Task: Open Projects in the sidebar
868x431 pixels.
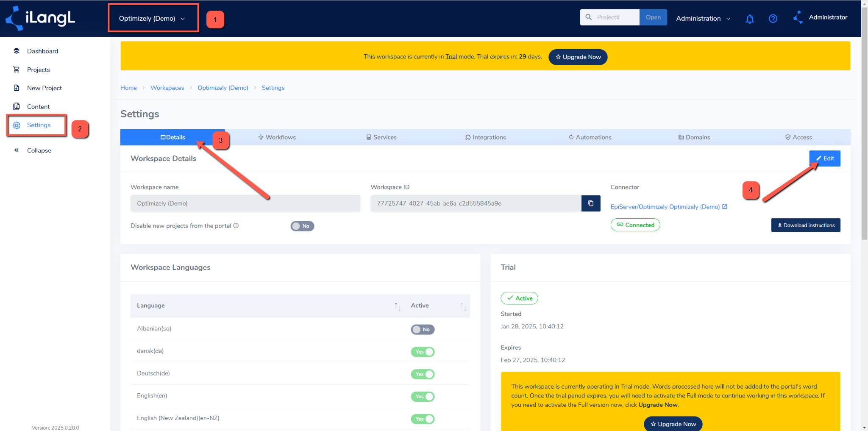Action: pos(39,70)
